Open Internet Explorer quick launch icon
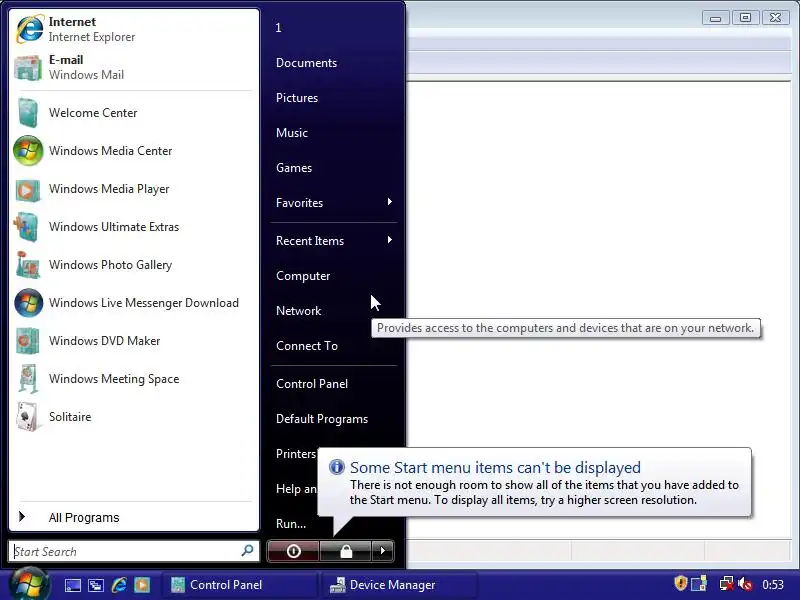The height and width of the screenshot is (600, 800). click(x=119, y=585)
